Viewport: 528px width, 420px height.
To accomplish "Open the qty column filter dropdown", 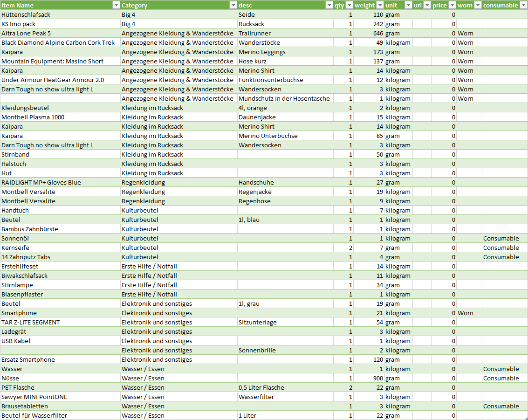I will [349, 5].
